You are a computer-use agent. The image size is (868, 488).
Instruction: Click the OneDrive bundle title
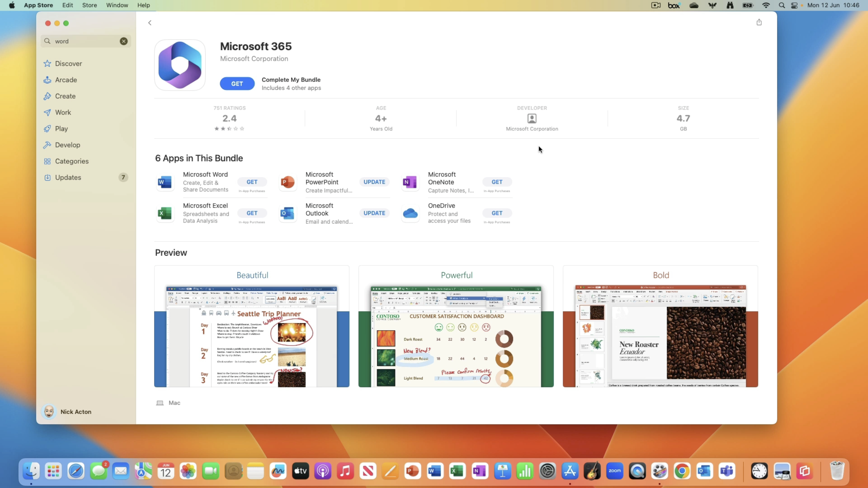[441, 205]
